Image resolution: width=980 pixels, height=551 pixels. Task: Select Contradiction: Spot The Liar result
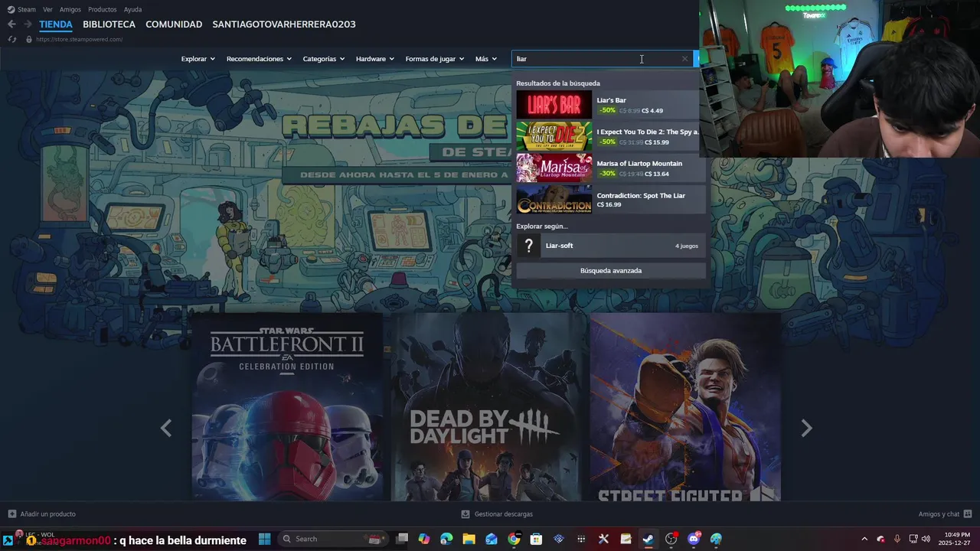(x=611, y=200)
